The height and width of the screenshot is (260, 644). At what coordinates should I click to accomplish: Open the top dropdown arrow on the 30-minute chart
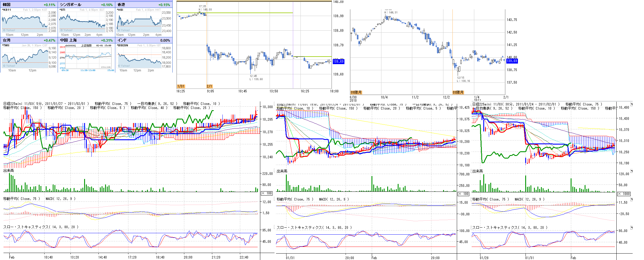[x=631, y=104]
